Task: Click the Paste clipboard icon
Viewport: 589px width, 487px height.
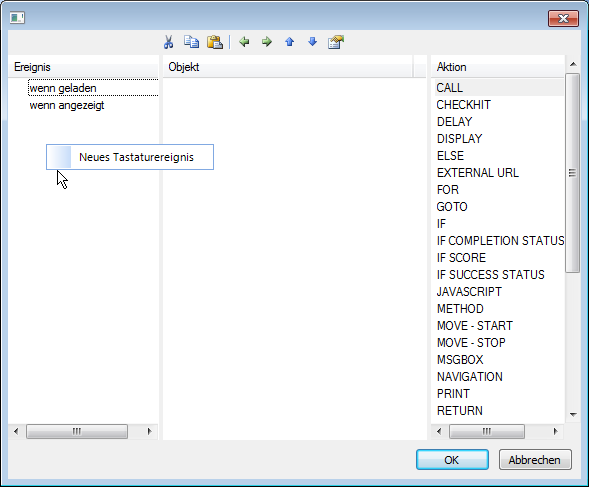Action: click(215, 42)
